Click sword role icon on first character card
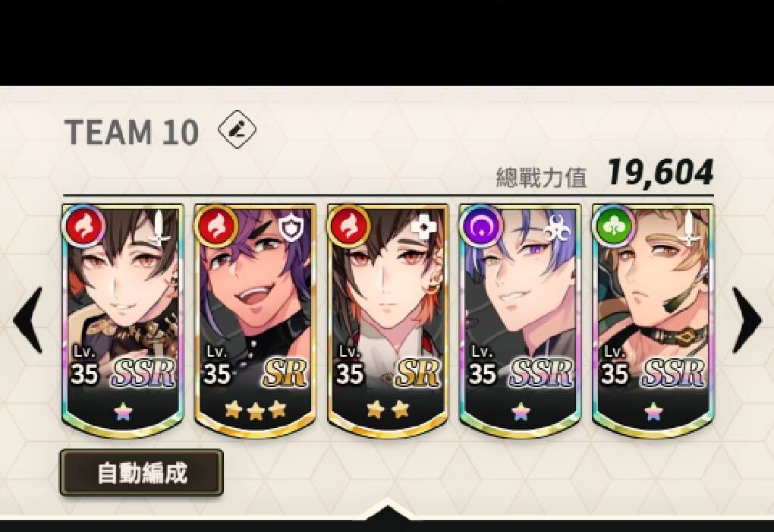Viewport: 774px width, 532px height. point(159,228)
